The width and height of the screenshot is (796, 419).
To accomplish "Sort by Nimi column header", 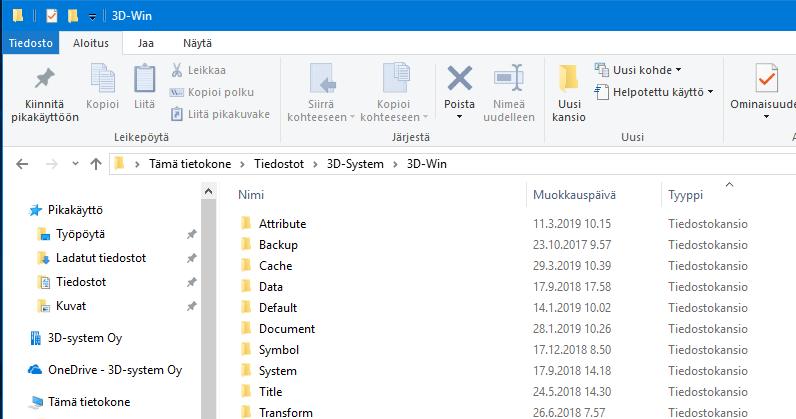I will coord(251,195).
